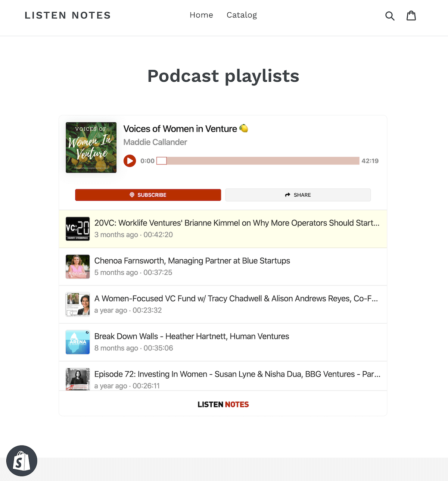Open the Catalog menu item
448x481 pixels.
(x=242, y=15)
